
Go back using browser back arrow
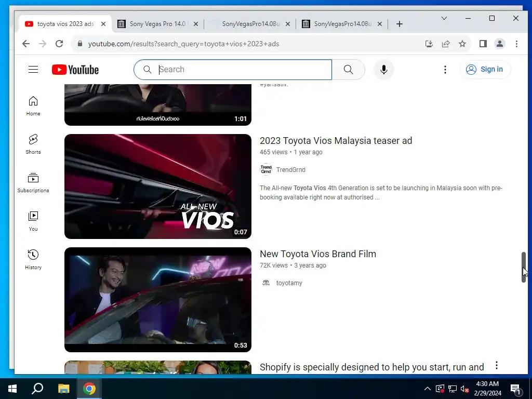(26, 44)
